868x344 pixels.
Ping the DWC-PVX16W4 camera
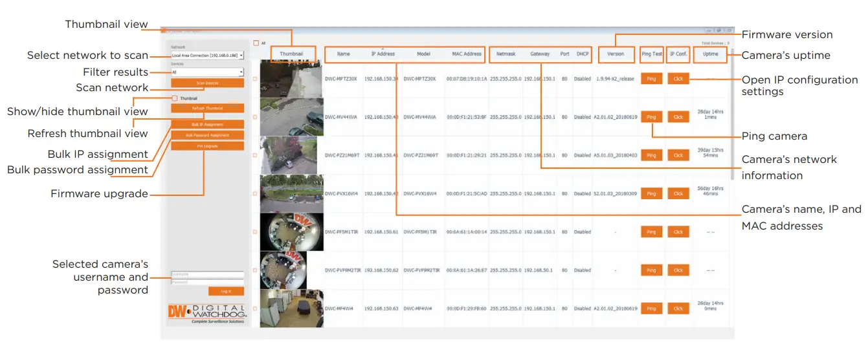[x=651, y=193]
